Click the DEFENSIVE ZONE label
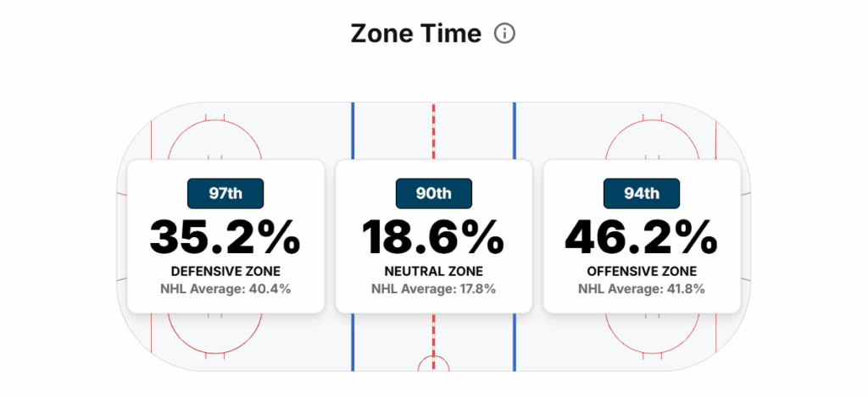 pyautogui.click(x=225, y=272)
